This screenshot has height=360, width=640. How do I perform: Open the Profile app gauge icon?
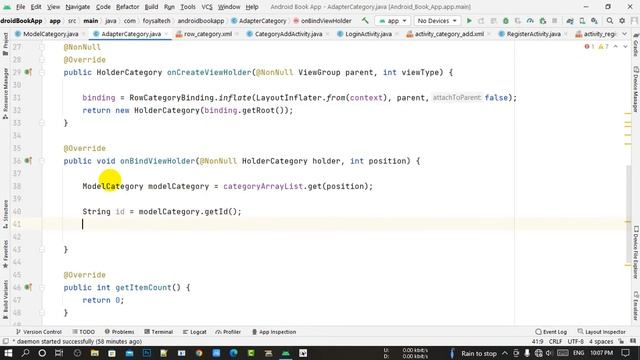[530, 20]
